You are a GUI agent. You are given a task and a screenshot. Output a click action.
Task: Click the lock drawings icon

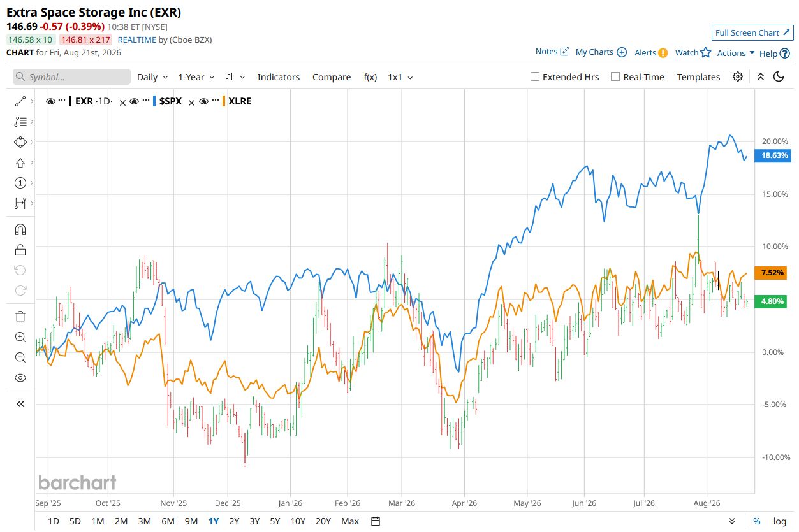20,250
